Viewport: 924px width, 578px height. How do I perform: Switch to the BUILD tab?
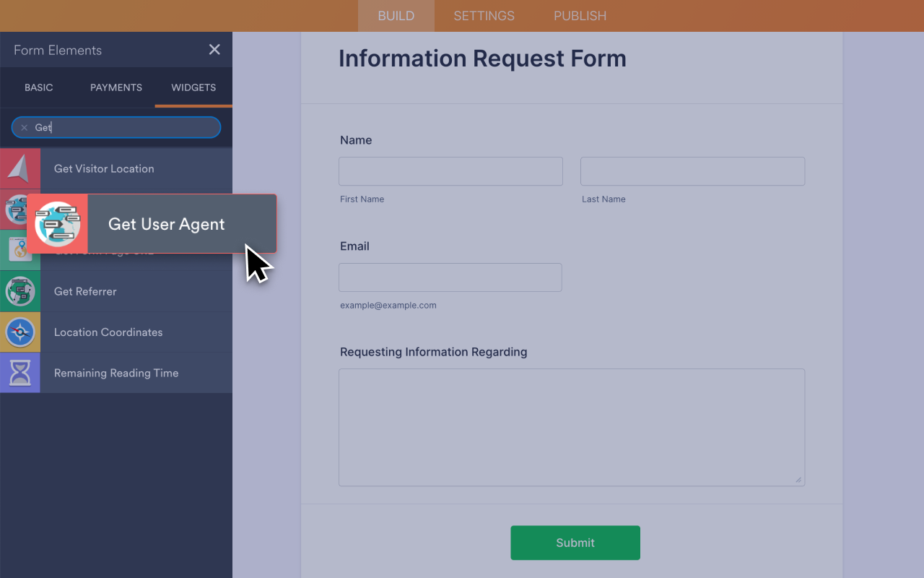click(x=396, y=16)
